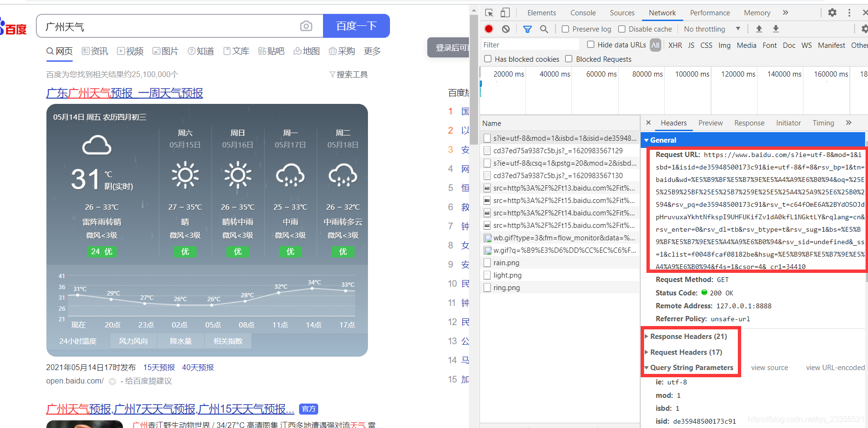Screen dimensions: 868x428
Task: Open network search with the magnifier icon
Action: coord(544,29)
